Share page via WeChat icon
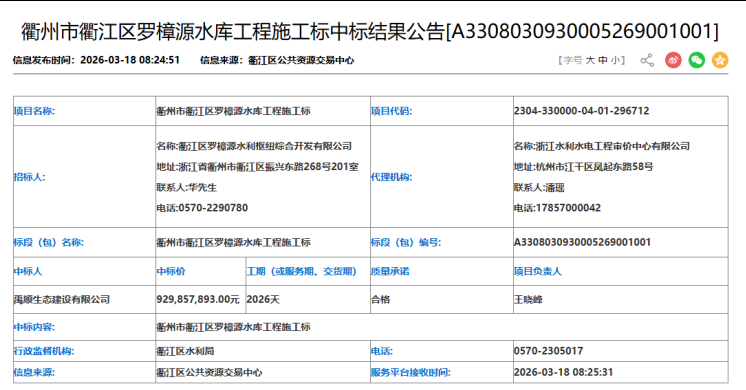The image size is (746, 390). click(x=697, y=60)
